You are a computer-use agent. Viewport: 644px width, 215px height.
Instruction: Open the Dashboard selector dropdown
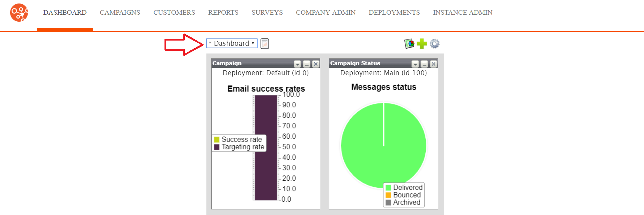pos(232,43)
